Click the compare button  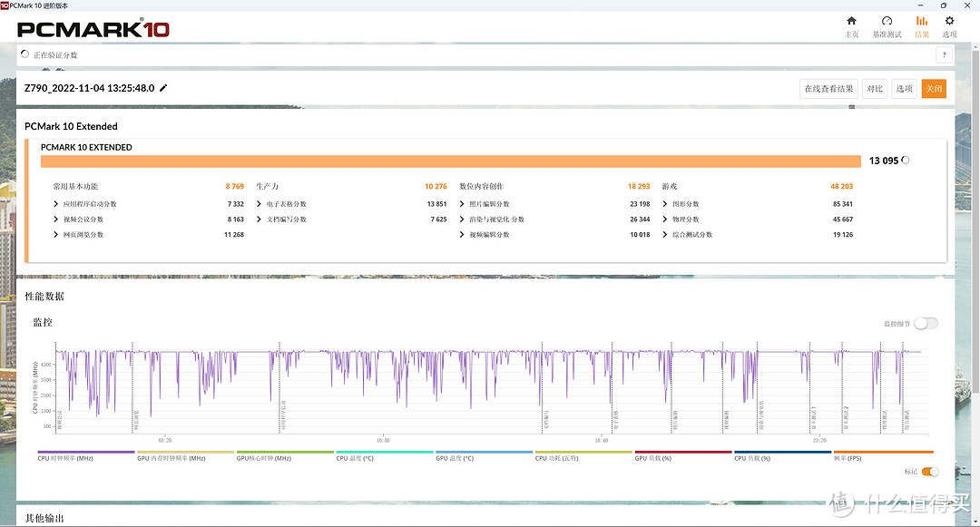point(875,89)
